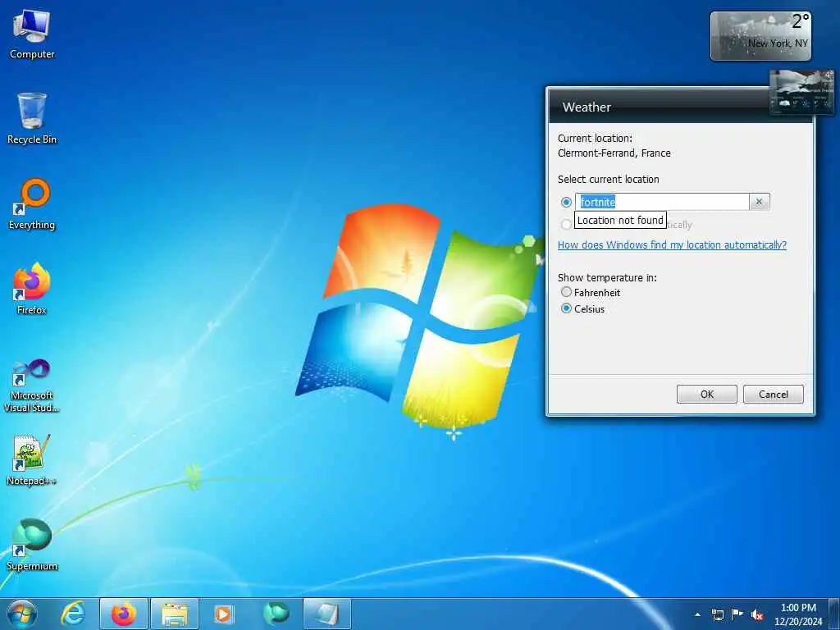The height and width of the screenshot is (630, 840).
Task: Select the Everything search shortcut icon
Action: pyautogui.click(x=32, y=204)
